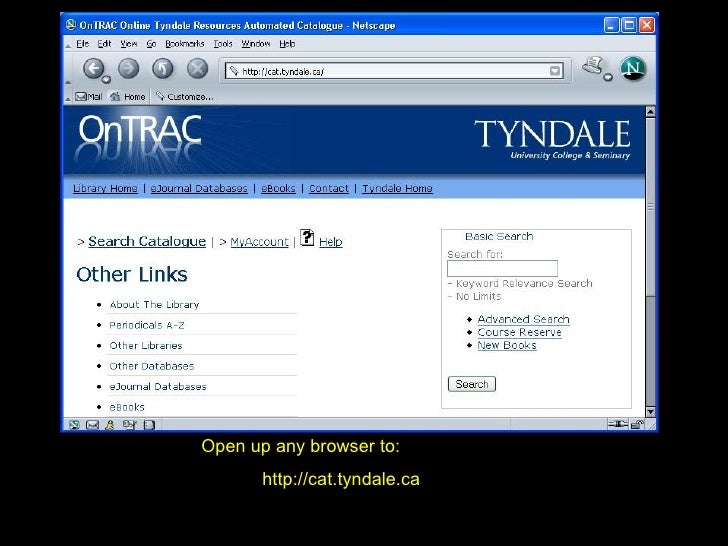Click the Stop loading button
The height and width of the screenshot is (546, 728).
[x=197, y=68]
